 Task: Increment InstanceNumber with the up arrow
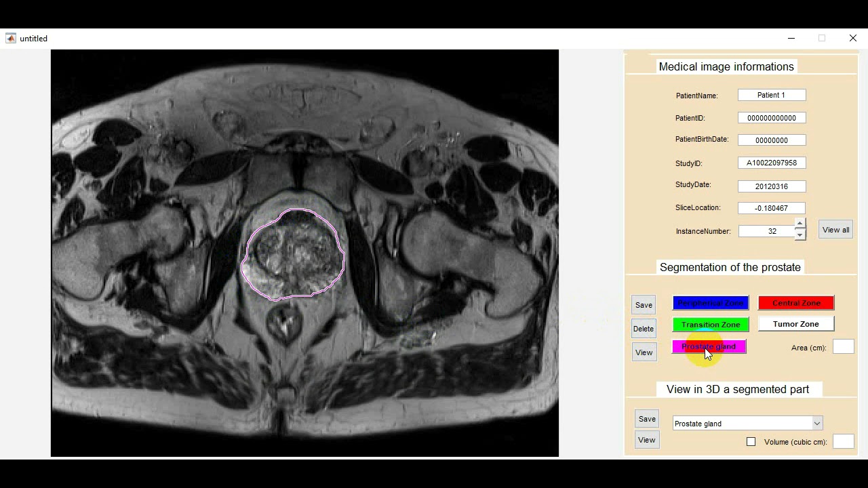tap(800, 224)
